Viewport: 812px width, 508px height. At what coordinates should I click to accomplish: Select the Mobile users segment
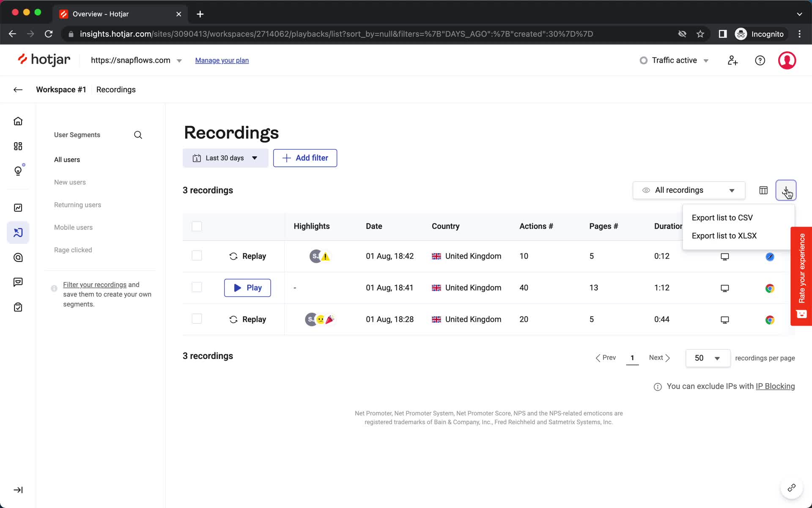point(73,227)
